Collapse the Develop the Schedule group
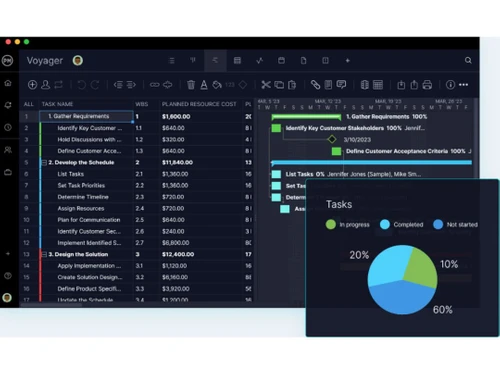Screen dimensions: 500x375 [44, 163]
